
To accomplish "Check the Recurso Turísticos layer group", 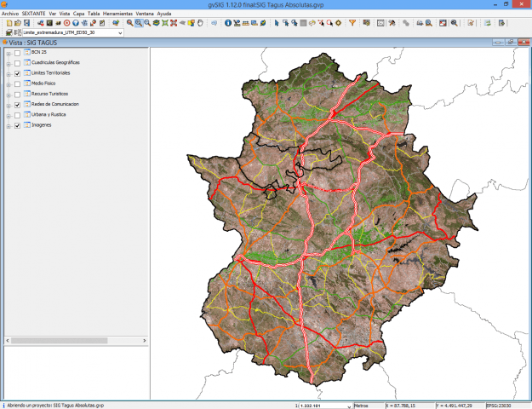I will (x=17, y=95).
